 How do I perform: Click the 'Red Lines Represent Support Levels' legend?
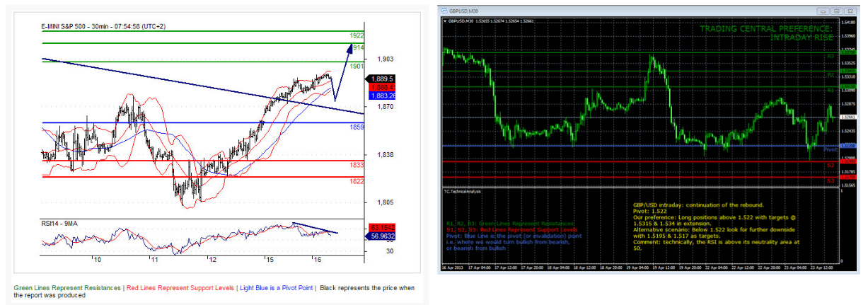coord(180,288)
